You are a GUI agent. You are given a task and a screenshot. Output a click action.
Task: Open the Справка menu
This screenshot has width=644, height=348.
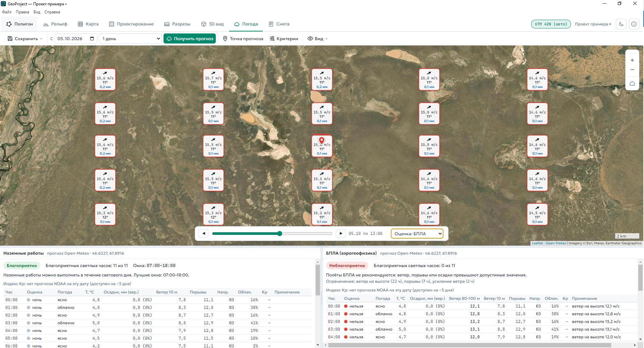pos(52,12)
